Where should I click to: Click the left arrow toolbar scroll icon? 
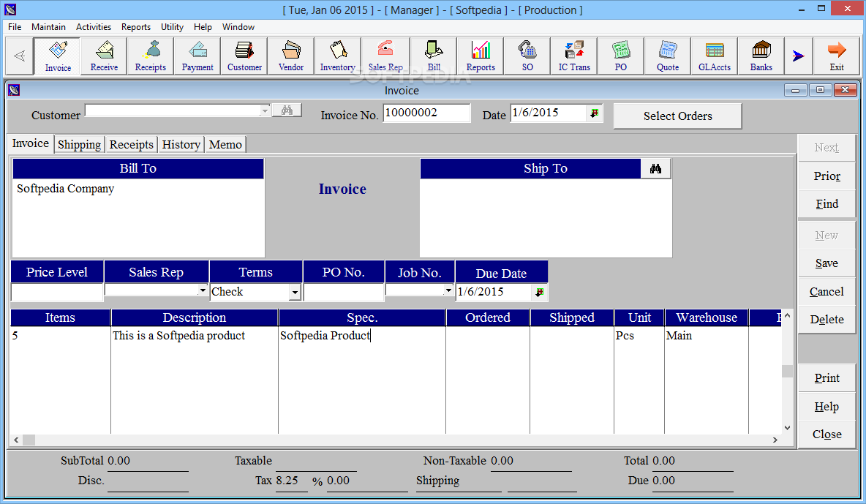click(x=19, y=56)
